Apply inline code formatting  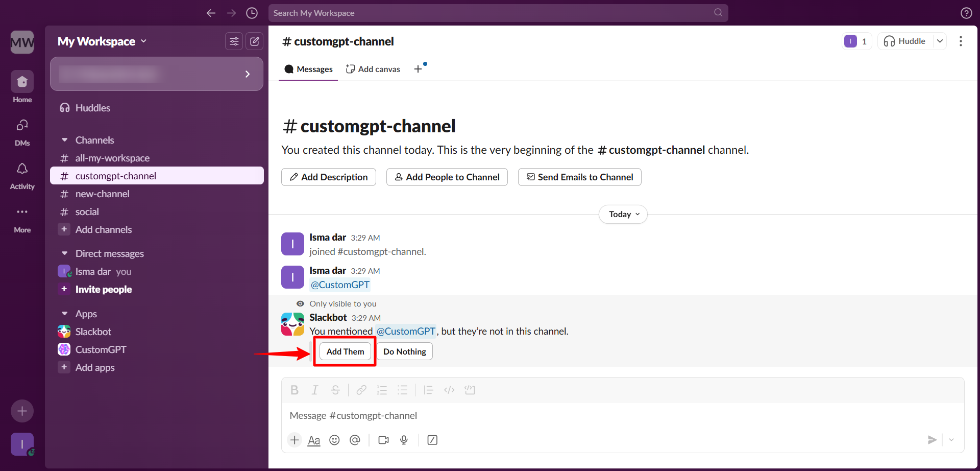pos(449,390)
